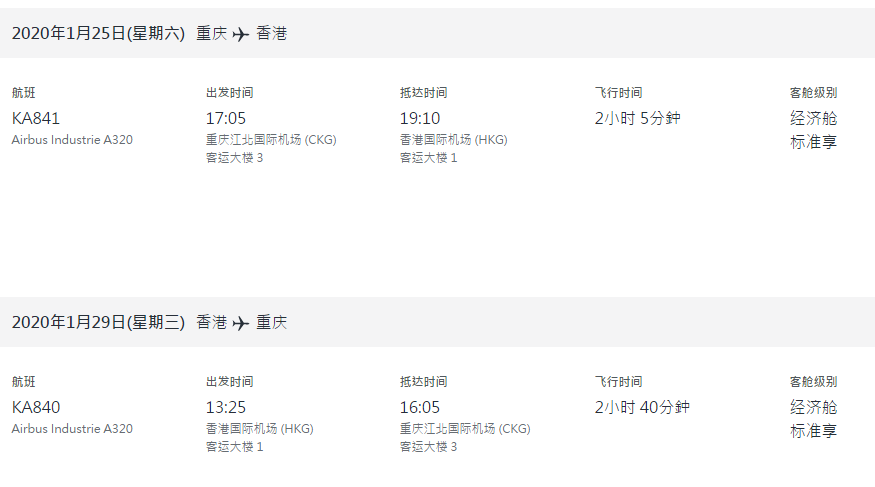This screenshot has width=875, height=487.
Task: Click departure time 17:05
Action: (x=225, y=118)
